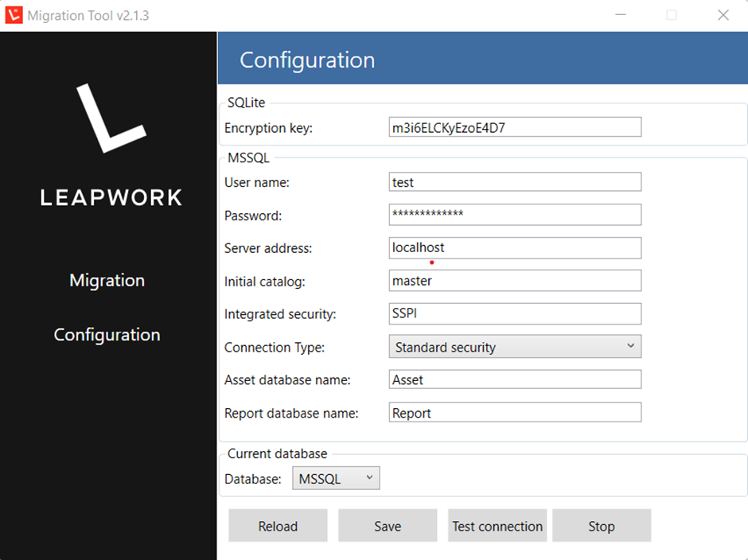Select Configuration in the left sidebar
The height and width of the screenshot is (560, 748).
pyautogui.click(x=107, y=334)
